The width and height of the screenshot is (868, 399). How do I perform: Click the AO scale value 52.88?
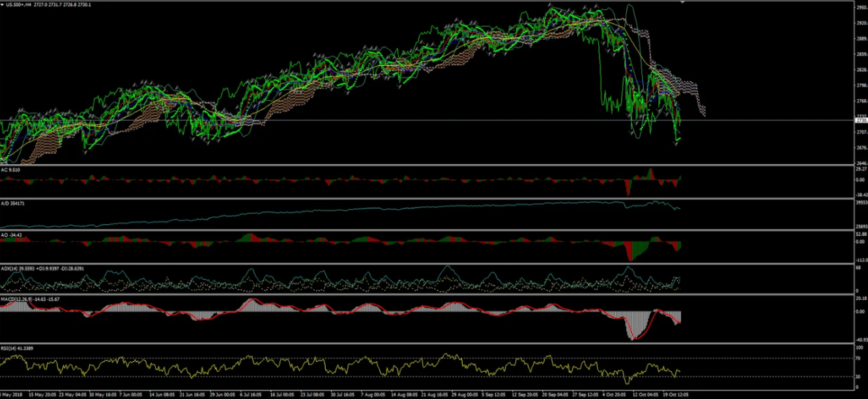pos(861,234)
